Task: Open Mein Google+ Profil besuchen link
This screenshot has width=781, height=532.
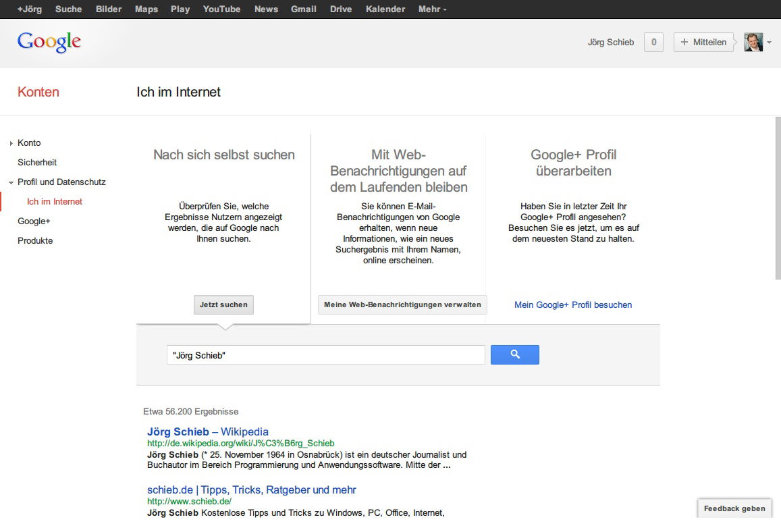Action: 573,305
